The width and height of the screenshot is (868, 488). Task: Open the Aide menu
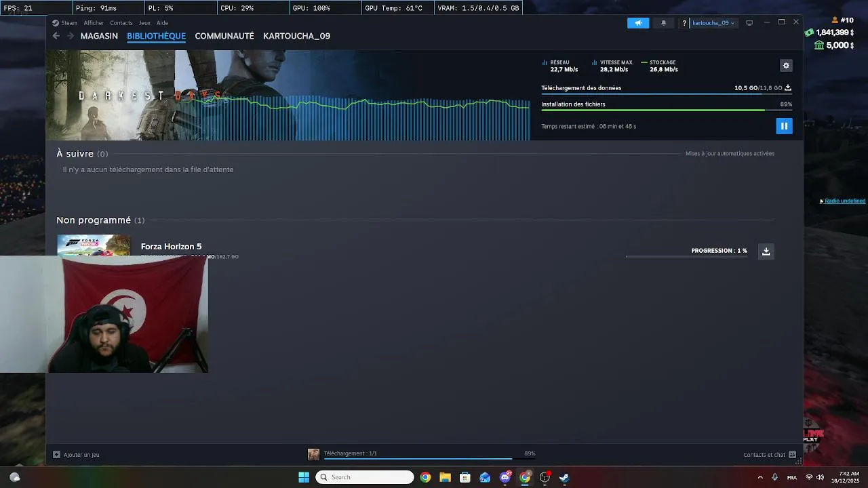tap(162, 23)
